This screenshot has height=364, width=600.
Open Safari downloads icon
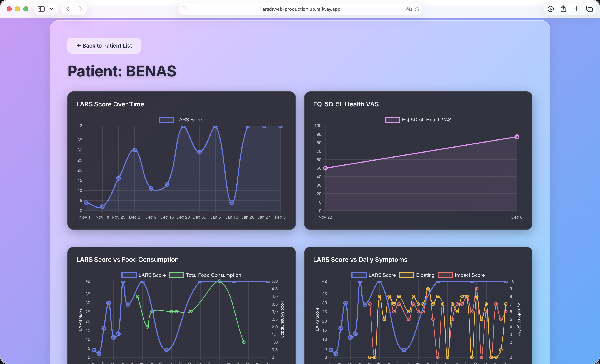point(550,9)
